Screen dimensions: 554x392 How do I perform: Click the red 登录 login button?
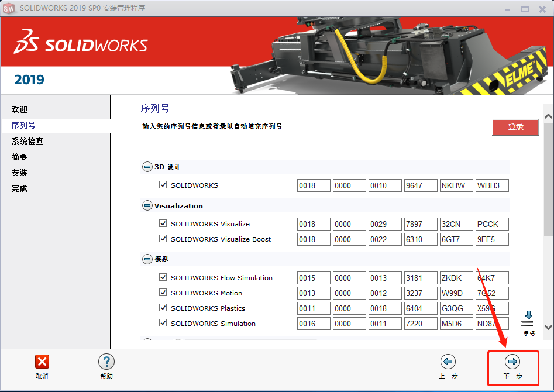tap(515, 127)
